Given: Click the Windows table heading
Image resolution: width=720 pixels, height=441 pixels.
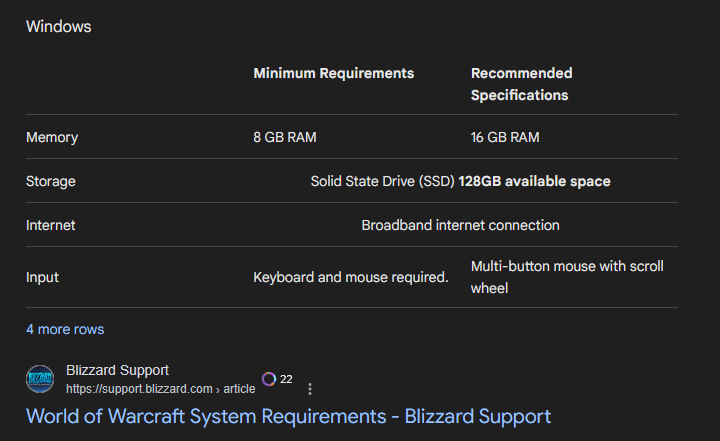Looking at the screenshot, I should [58, 27].
